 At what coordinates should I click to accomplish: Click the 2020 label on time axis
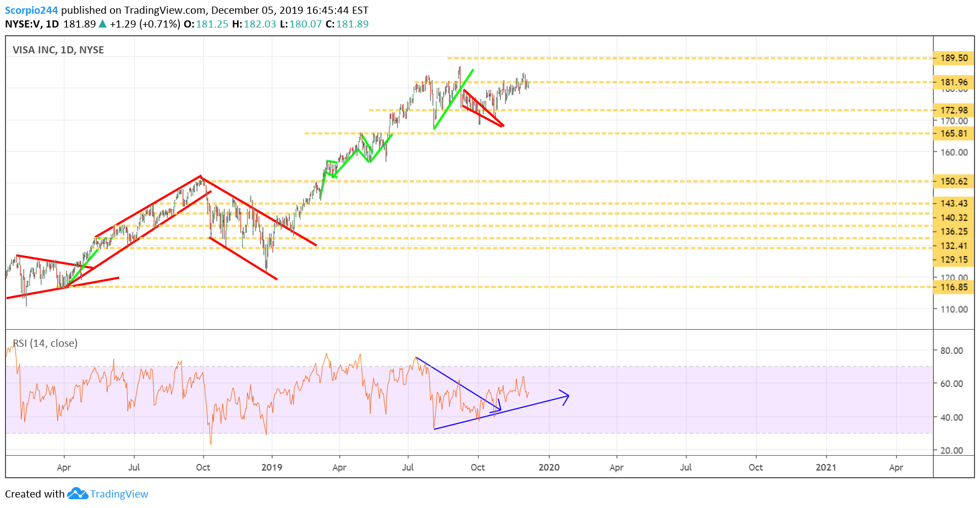pos(549,467)
